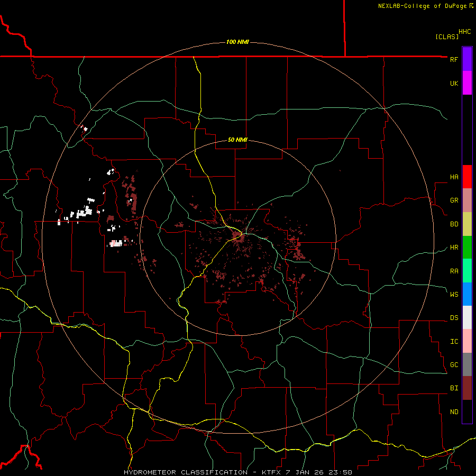The height and width of the screenshot is (476, 476).
Task: Click the ND black legend swatch
Action: click(467, 411)
